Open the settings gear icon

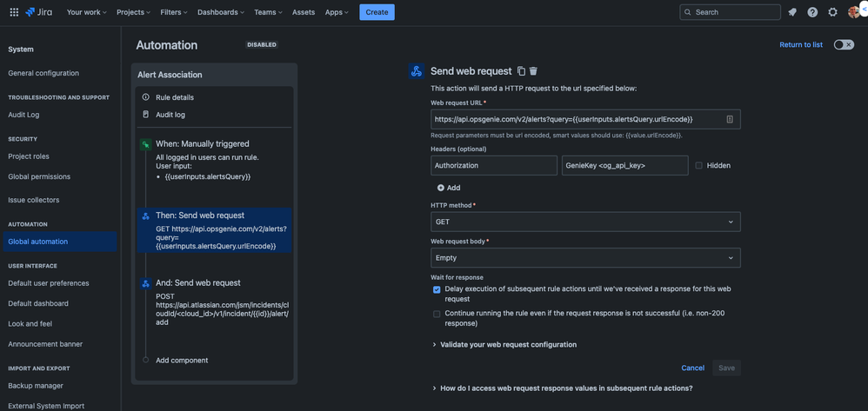(832, 12)
